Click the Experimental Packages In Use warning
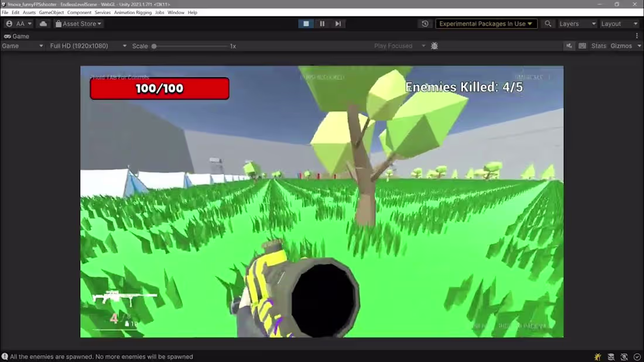The width and height of the screenshot is (644, 362). pyautogui.click(x=486, y=23)
